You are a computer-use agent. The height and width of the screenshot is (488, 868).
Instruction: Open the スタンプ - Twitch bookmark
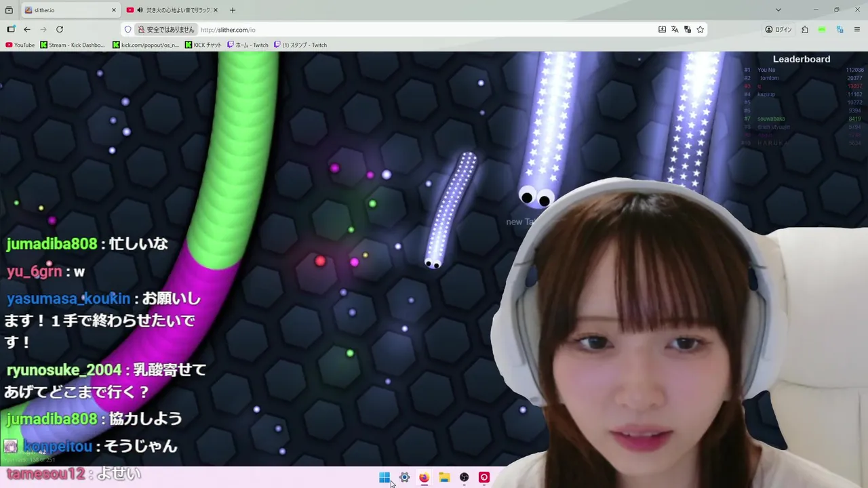tap(300, 45)
